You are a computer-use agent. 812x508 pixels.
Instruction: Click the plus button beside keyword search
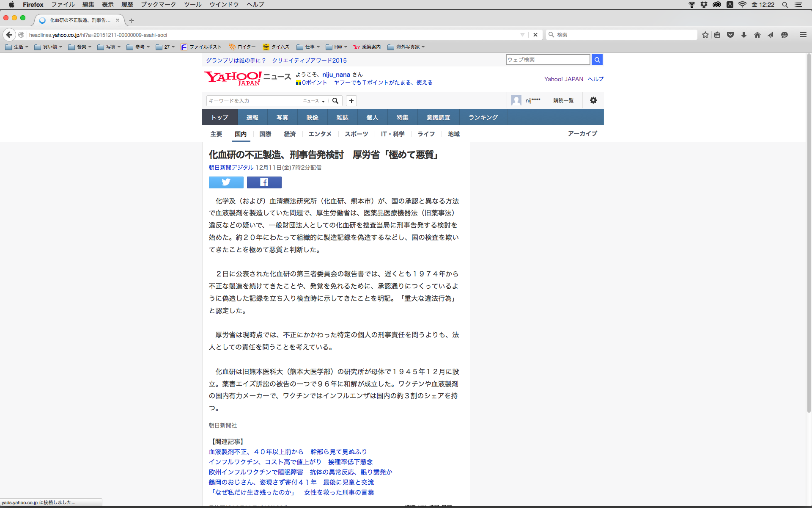tap(351, 101)
